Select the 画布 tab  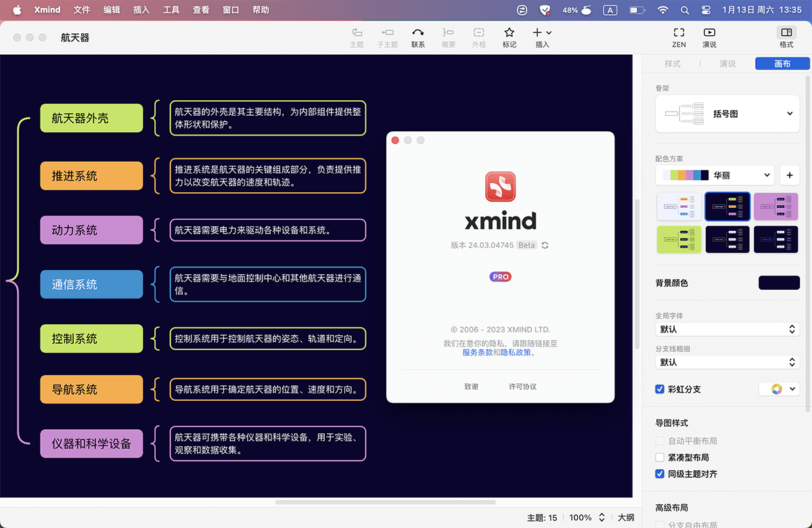[782, 64]
